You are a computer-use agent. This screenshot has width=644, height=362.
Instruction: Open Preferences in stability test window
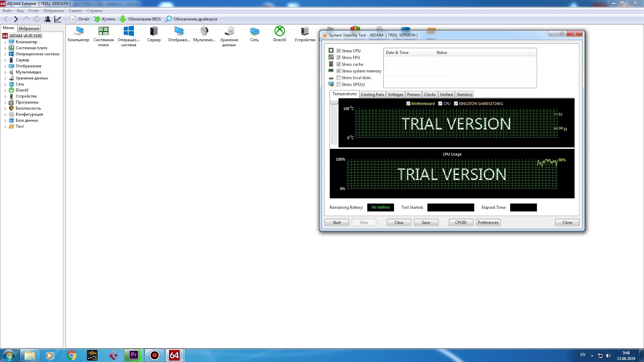pos(488,222)
